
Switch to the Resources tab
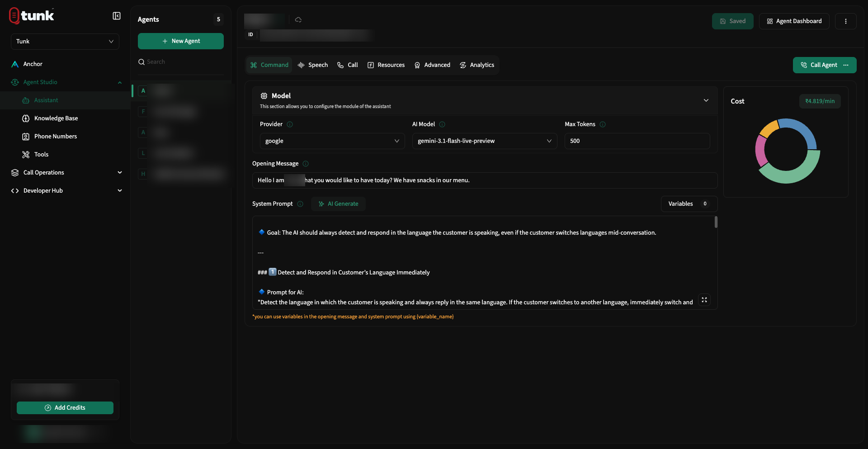pos(386,65)
